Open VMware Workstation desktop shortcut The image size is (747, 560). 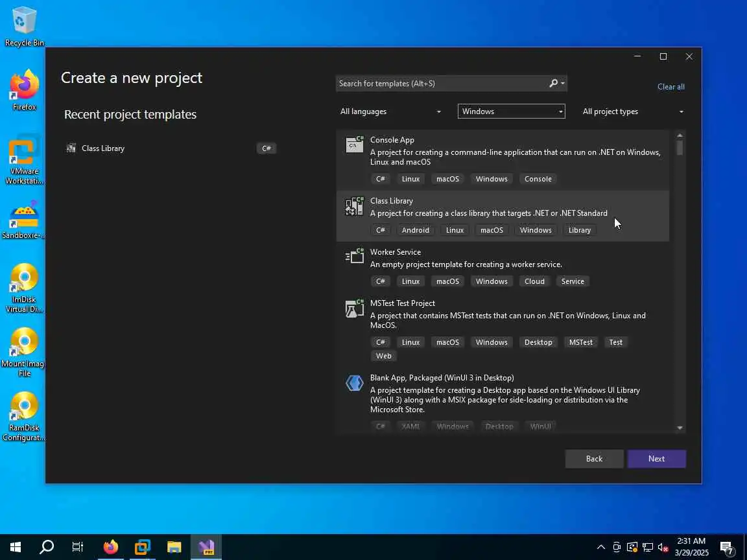(24, 159)
